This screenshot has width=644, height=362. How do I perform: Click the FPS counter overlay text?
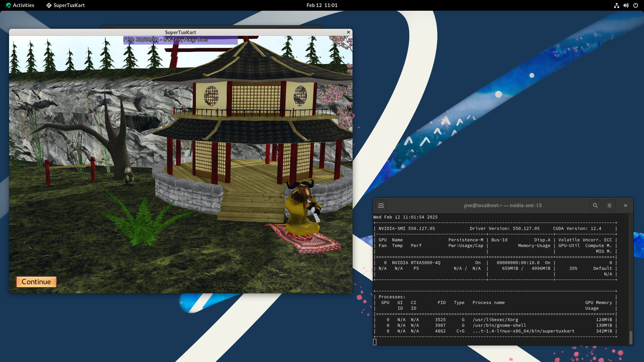pyautogui.click(x=166, y=40)
